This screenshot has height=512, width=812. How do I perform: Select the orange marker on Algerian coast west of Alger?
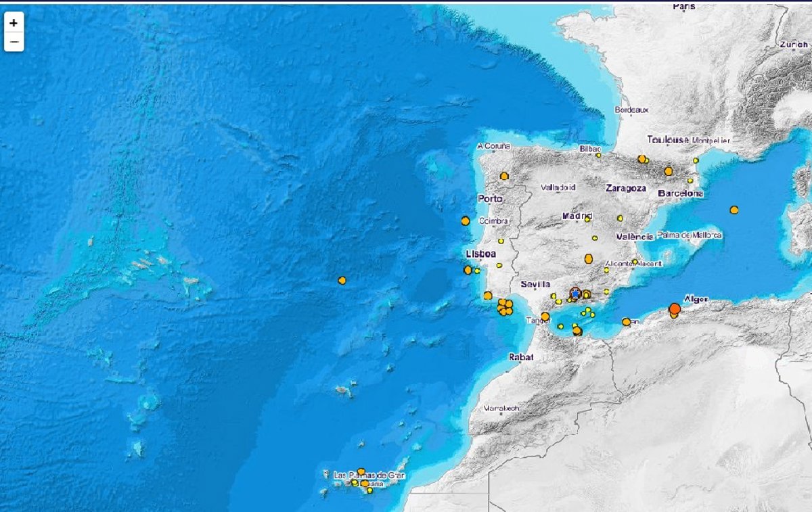(626, 322)
